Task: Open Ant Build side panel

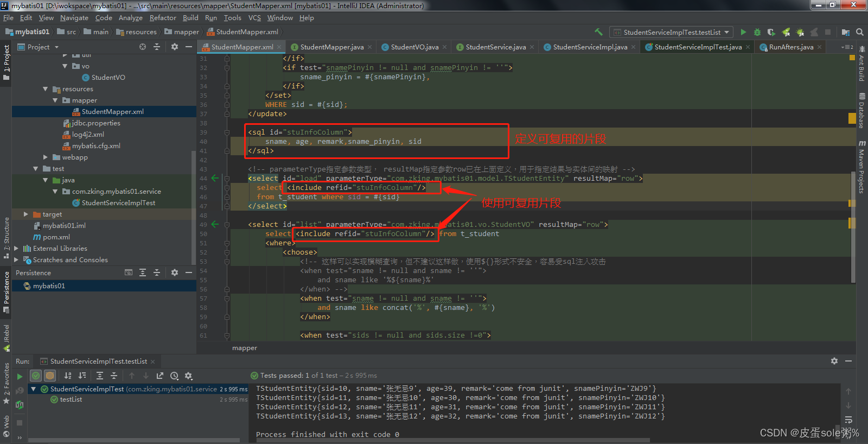Action: coord(861,64)
